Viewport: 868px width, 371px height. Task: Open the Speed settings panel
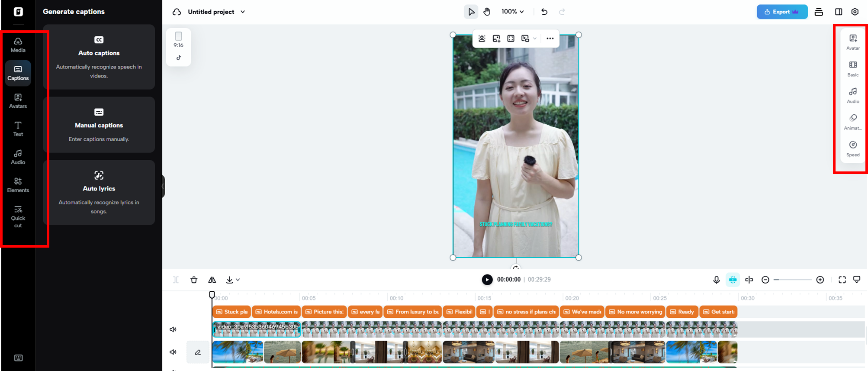[852, 148]
